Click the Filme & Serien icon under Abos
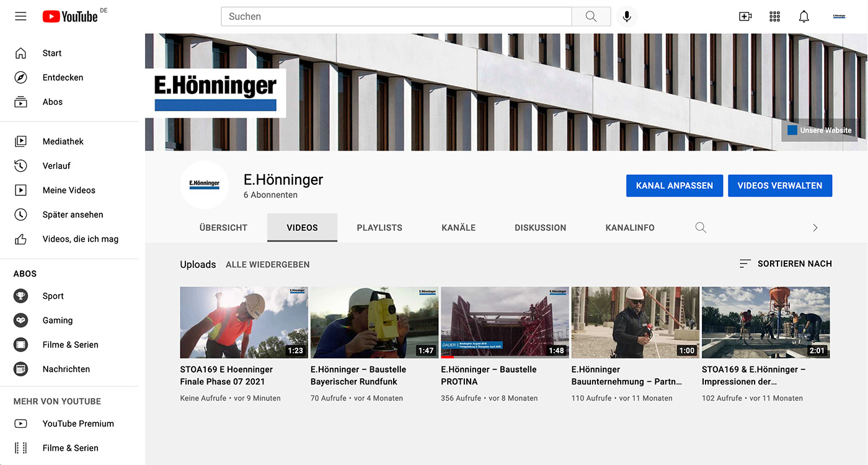The width and height of the screenshot is (868, 465). point(21,345)
